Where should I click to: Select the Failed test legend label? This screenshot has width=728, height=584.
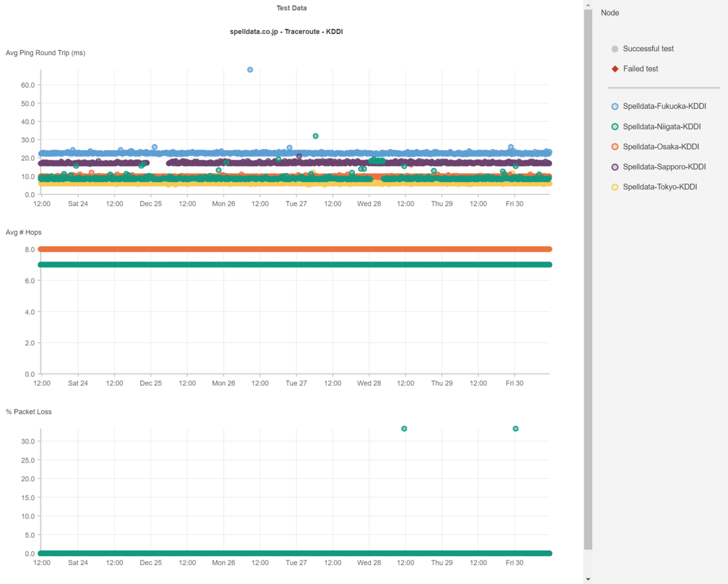[641, 69]
